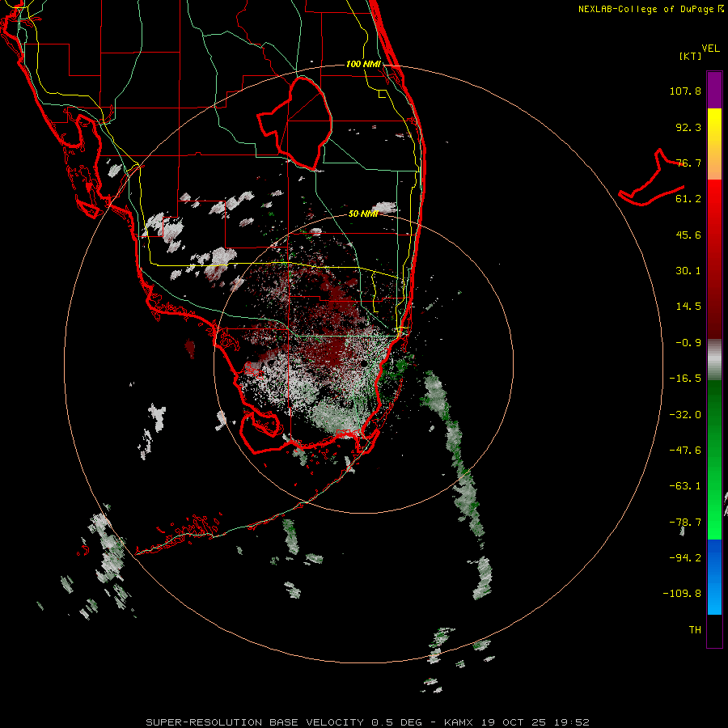Select the 92.3 value on the velocity scale

click(x=688, y=127)
